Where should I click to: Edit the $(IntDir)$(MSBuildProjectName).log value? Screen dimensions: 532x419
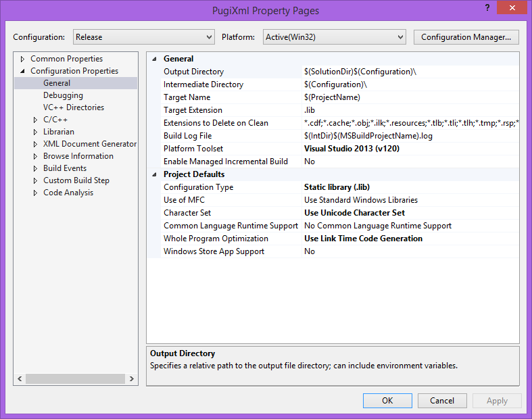pos(410,136)
